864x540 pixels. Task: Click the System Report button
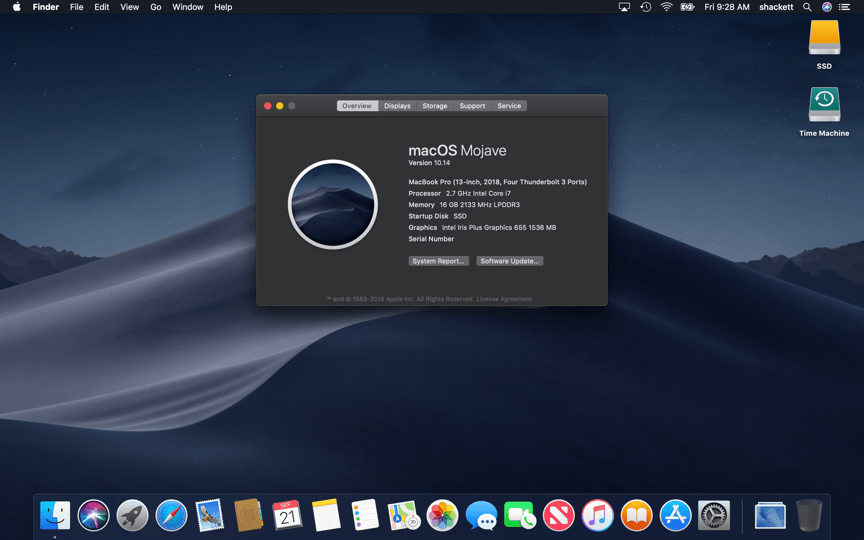point(439,261)
